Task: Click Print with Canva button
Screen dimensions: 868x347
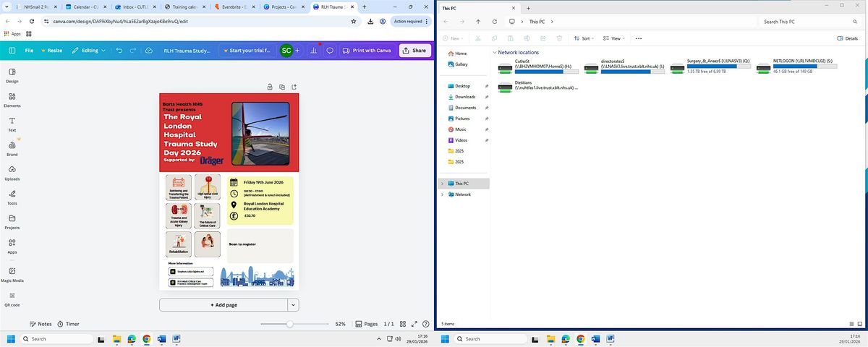Action: (366, 51)
